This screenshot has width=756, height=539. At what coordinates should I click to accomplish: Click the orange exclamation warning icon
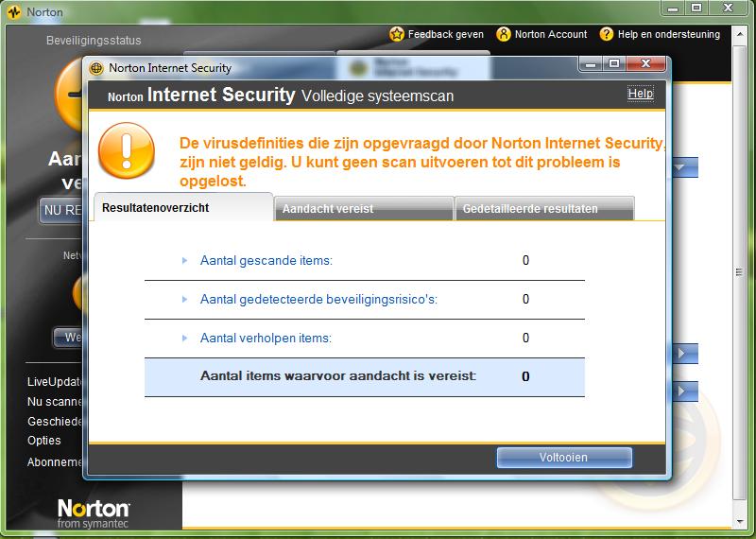(127, 150)
